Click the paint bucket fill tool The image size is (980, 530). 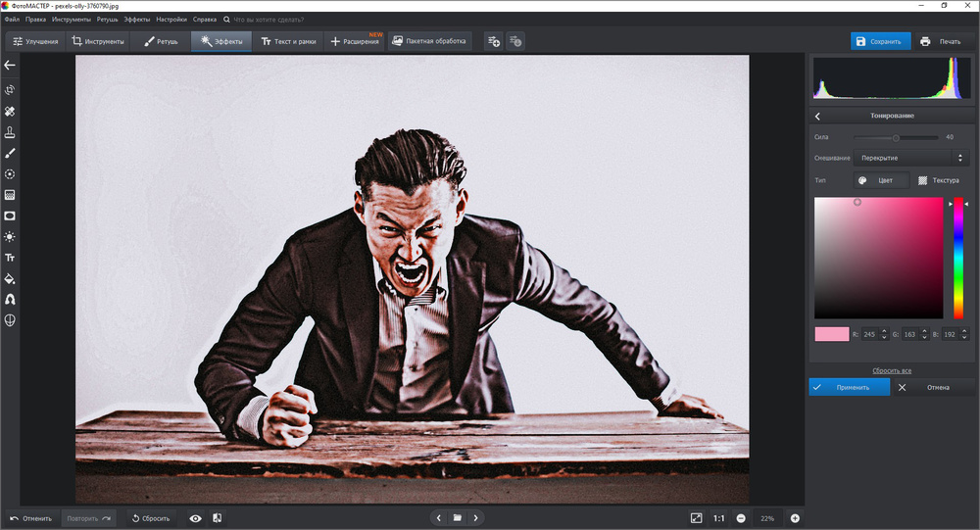pyautogui.click(x=10, y=278)
